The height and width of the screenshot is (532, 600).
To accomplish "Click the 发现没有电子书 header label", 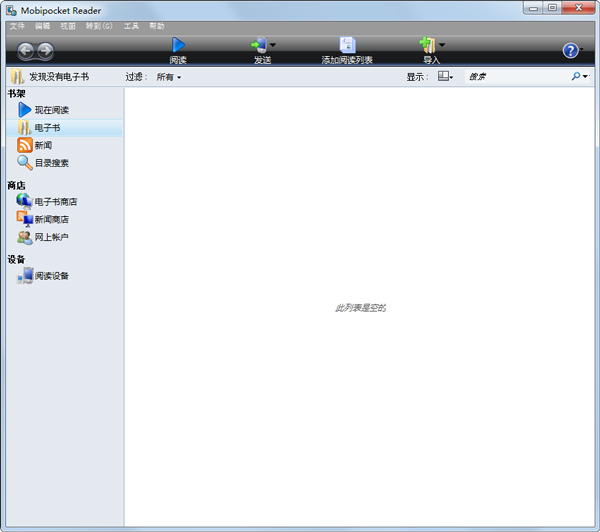I will (x=59, y=77).
